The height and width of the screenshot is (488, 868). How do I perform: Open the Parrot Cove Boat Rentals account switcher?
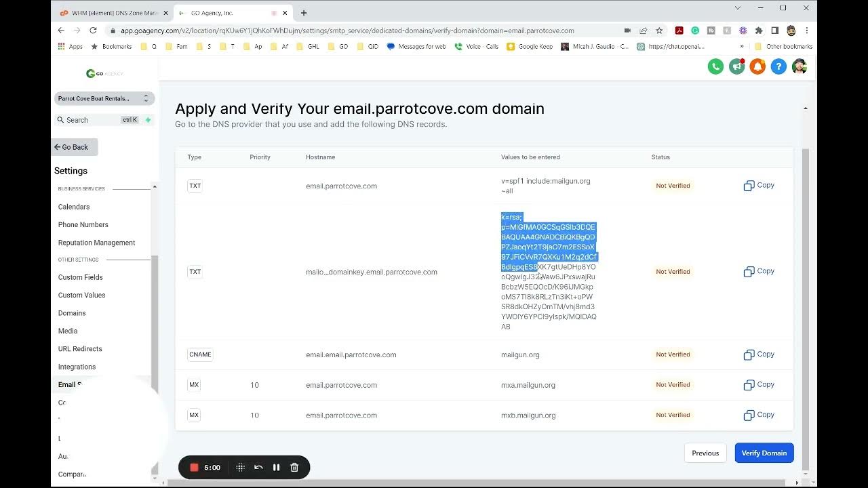104,98
